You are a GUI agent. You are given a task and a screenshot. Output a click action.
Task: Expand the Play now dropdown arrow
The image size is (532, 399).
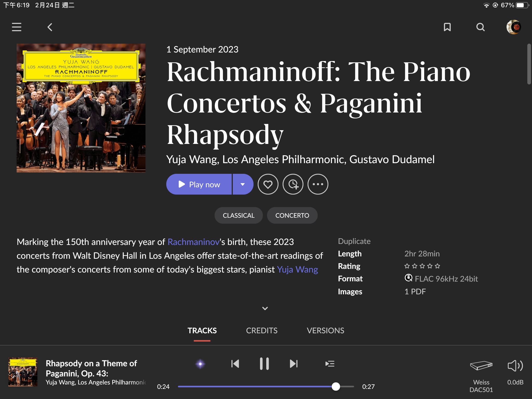point(243,184)
